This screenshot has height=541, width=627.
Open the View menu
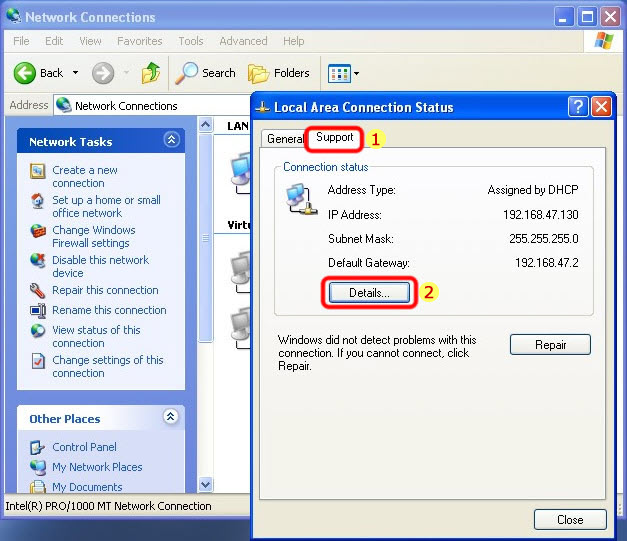point(90,41)
